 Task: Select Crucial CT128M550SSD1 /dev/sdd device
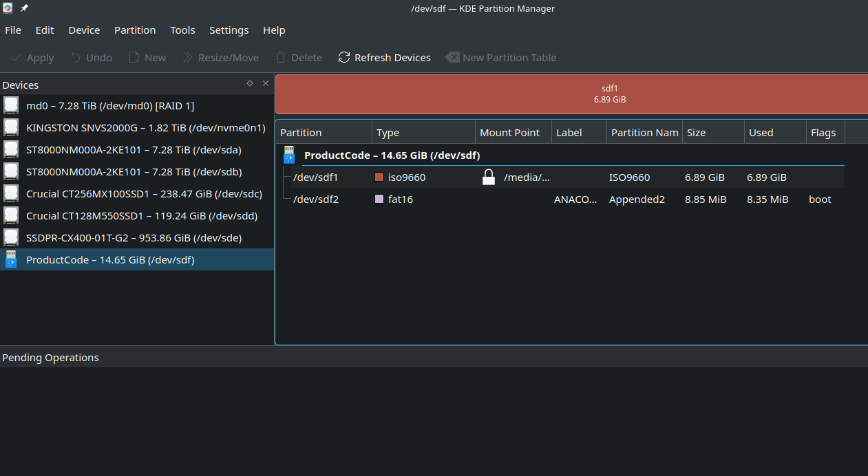pos(137,215)
